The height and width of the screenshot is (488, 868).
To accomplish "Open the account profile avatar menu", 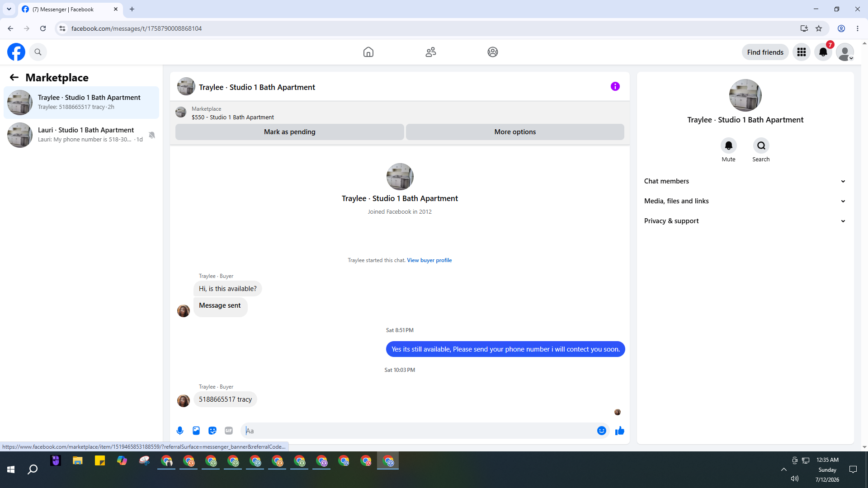I will 845,52.
